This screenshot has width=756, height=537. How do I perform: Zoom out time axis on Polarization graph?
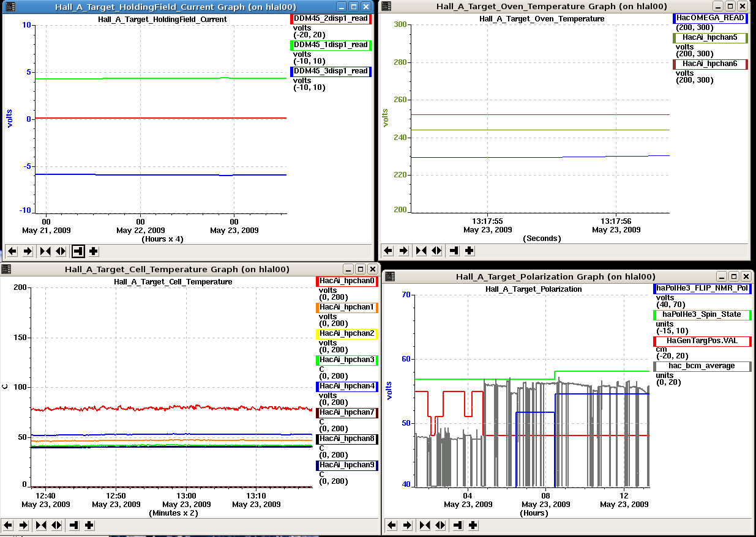pyautogui.click(x=440, y=525)
